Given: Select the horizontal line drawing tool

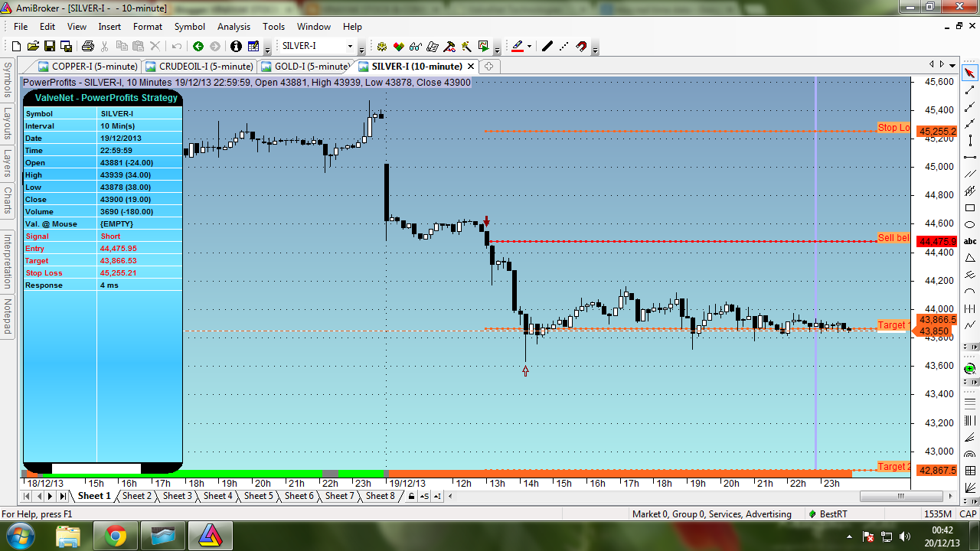Looking at the screenshot, I should click(970, 157).
